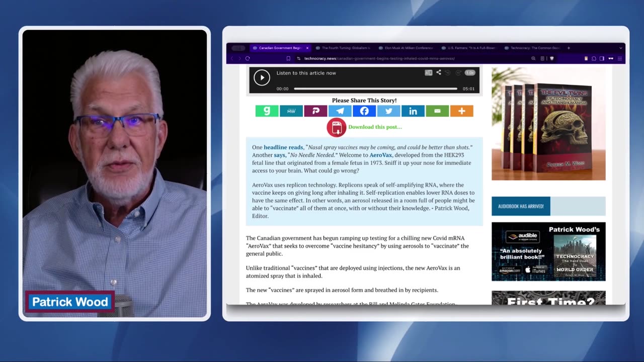Viewport: 644px width, 362px height.
Task: Open more sharing options plus button
Action: pyautogui.click(x=462, y=111)
